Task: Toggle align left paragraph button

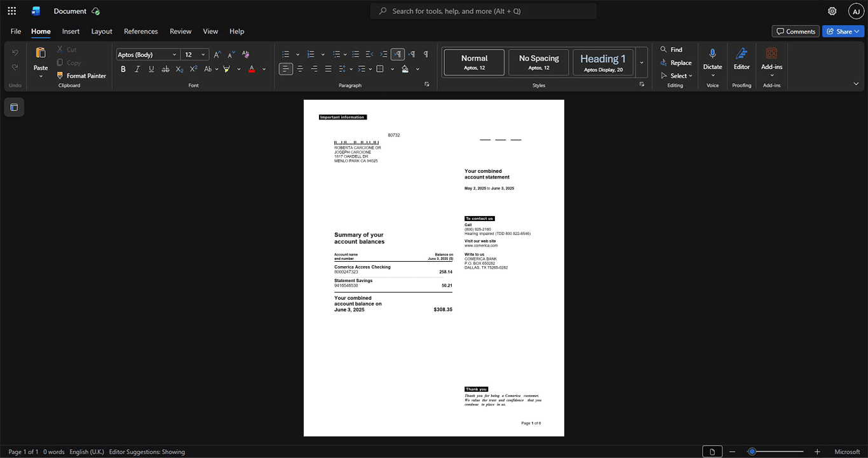Action: pyautogui.click(x=286, y=69)
